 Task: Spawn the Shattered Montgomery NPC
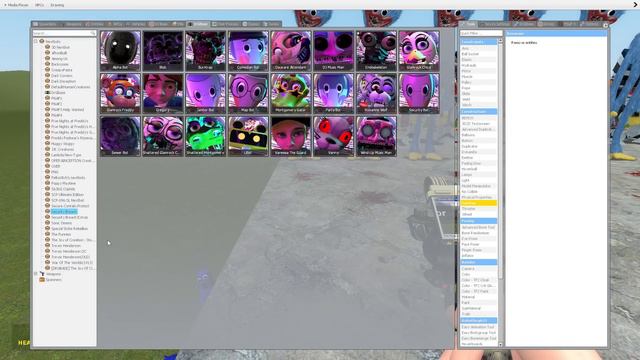click(205, 136)
